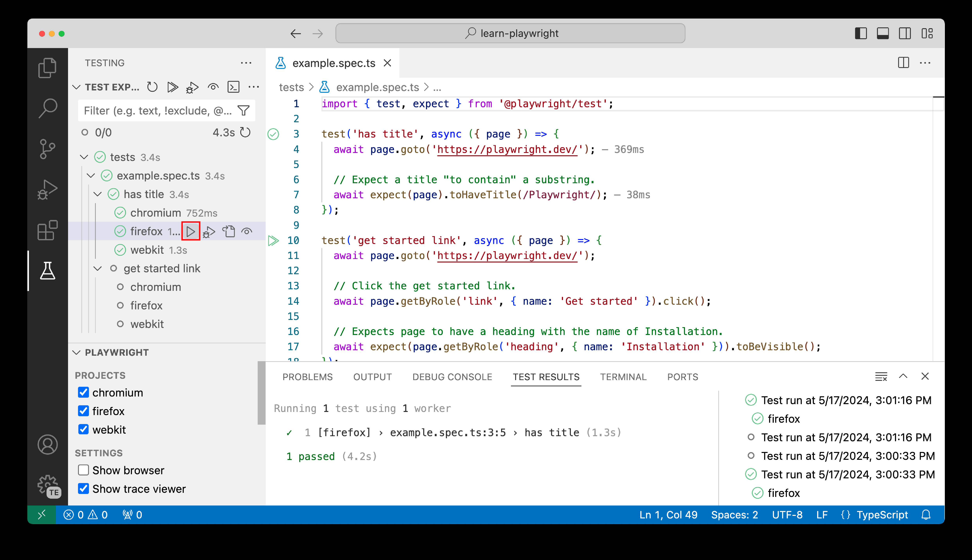Collapse the TEST EXPLORER section

77,87
